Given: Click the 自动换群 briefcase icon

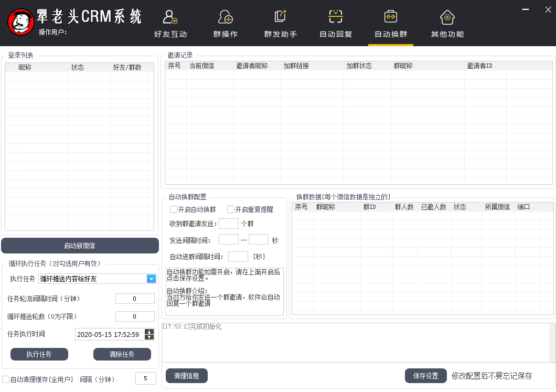Looking at the screenshot, I should click(390, 17).
